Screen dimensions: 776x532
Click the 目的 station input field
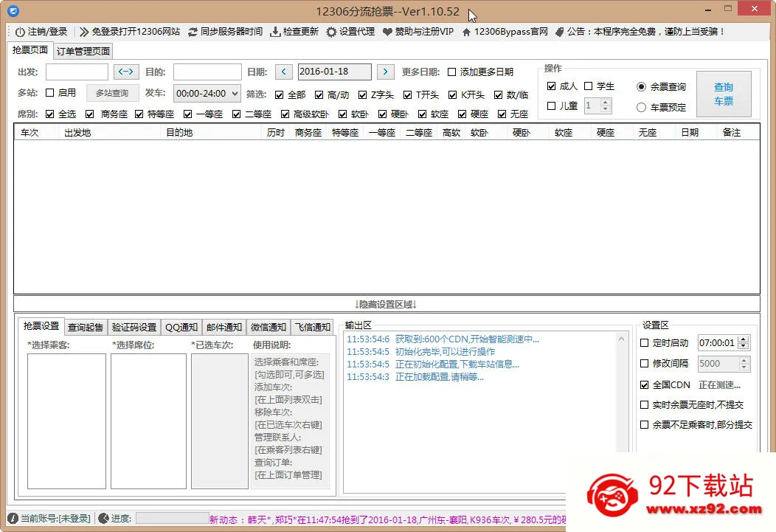coord(207,72)
